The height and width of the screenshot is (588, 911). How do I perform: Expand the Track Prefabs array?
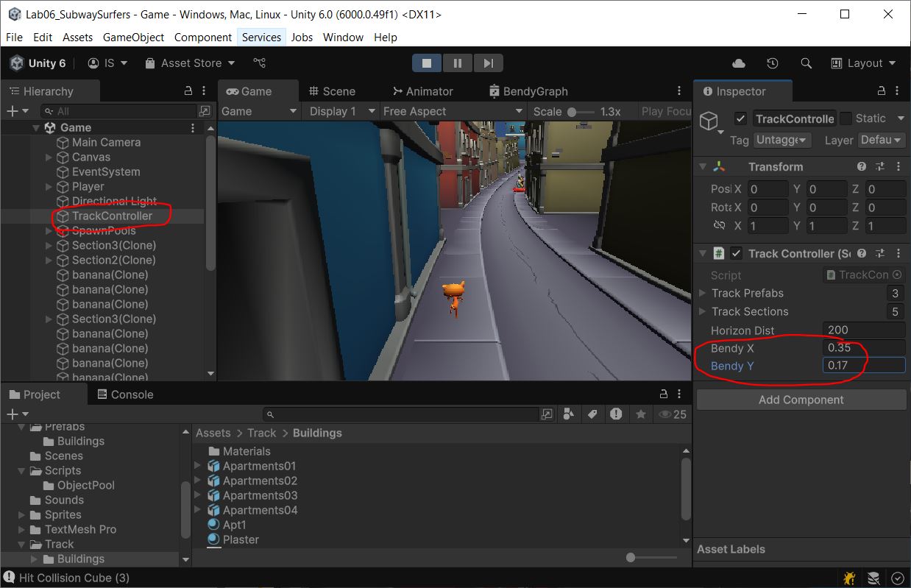(x=703, y=293)
